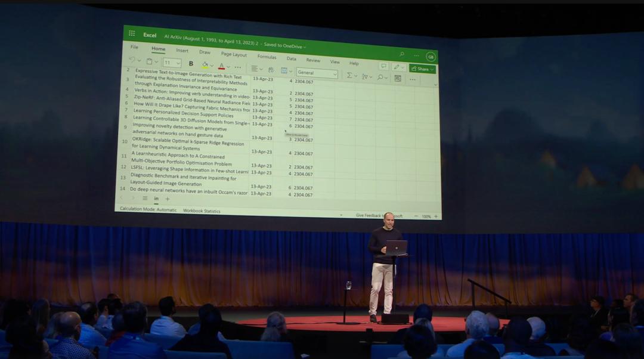644x359 pixels.
Task: Toggle Bold formatting
Action: pyautogui.click(x=191, y=64)
